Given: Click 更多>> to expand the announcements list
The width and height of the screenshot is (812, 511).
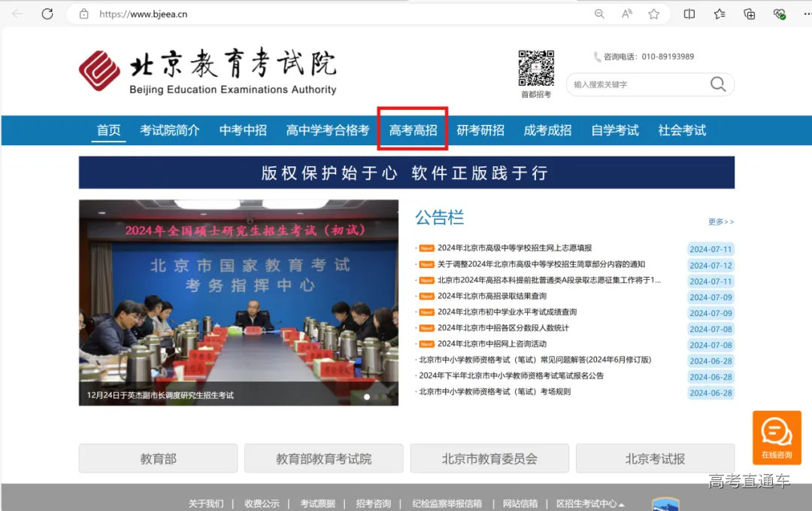Looking at the screenshot, I should pyautogui.click(x=720, y=221).
